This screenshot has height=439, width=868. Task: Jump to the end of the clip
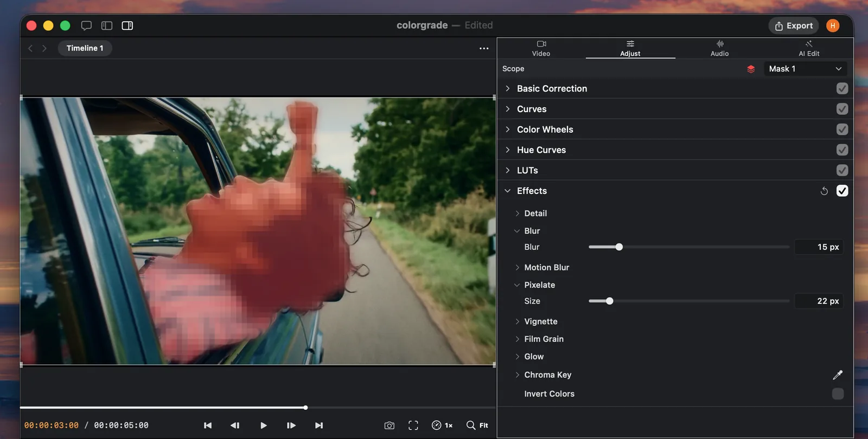319,425
